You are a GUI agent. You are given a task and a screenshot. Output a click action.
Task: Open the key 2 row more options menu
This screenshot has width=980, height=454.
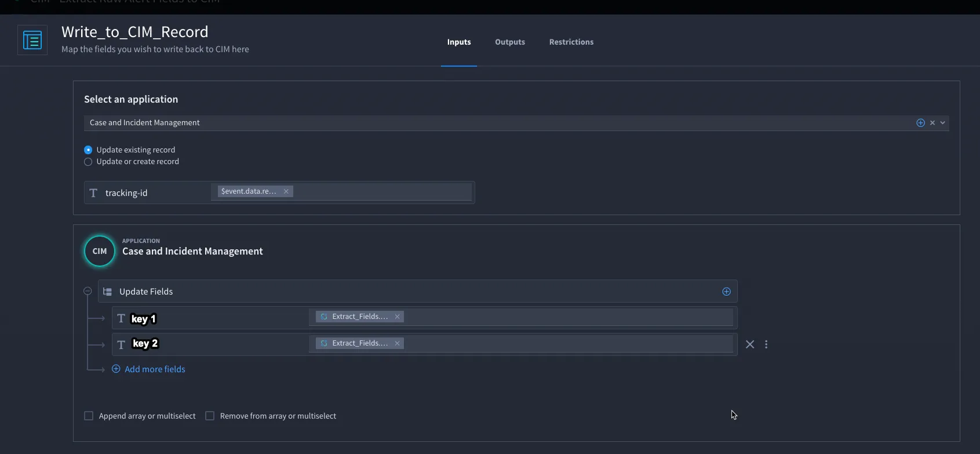[x=766, y=344]
